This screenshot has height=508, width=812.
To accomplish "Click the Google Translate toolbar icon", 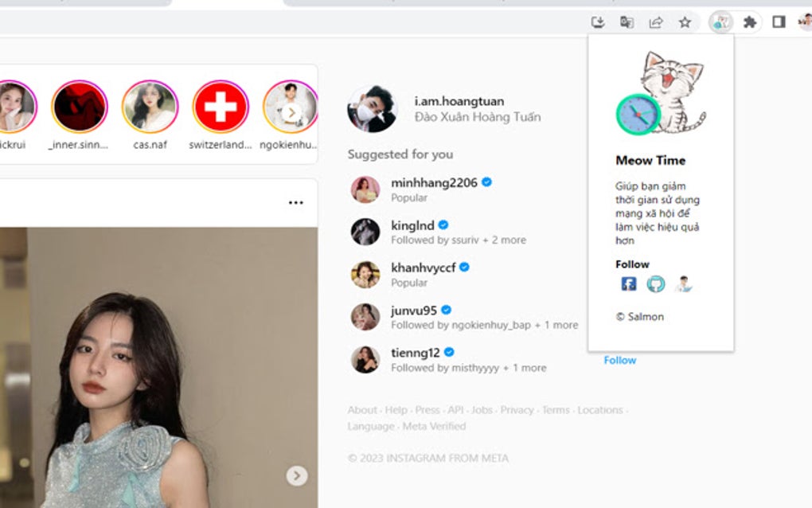I will click(x=627, y=21).
